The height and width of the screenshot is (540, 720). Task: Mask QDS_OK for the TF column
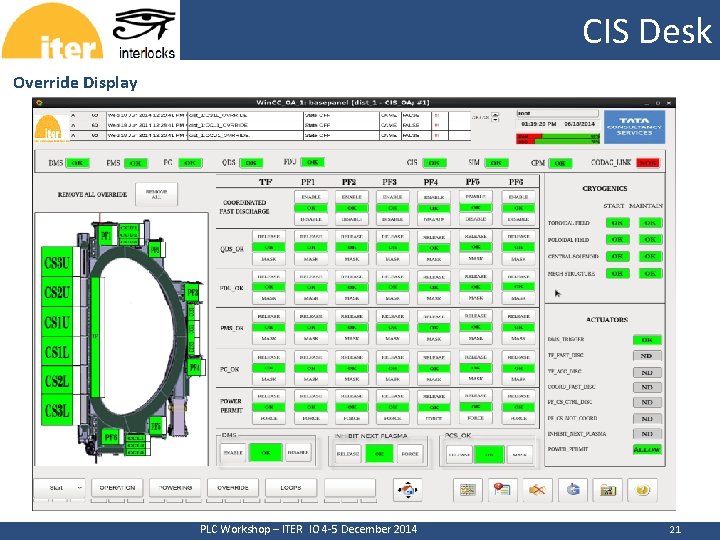[x=269, y=259]
